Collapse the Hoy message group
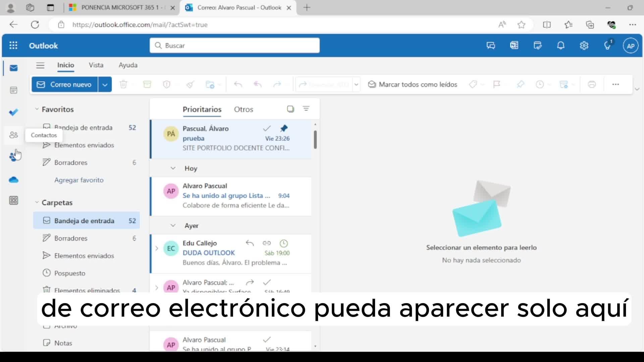This screenshot has height=362, width=644. [x=173, y=168]
